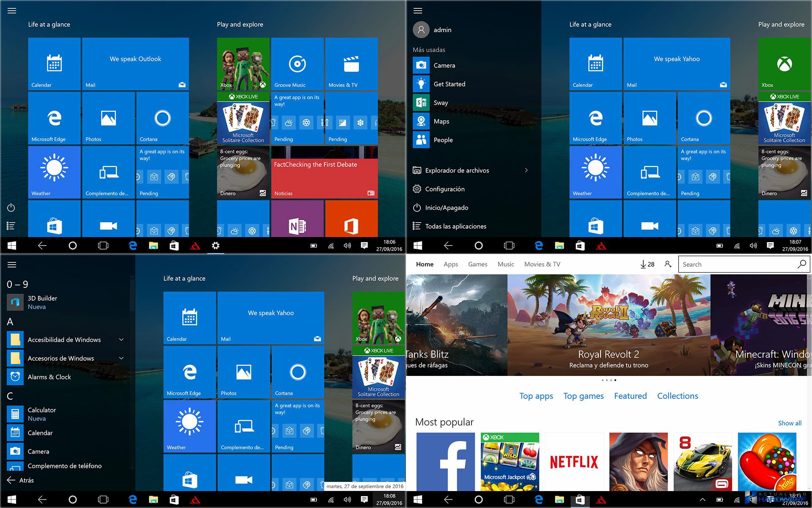This screenshot has width=812, height=508.
Task: Click the Store downloads icon showing 28
Action: 647,264
